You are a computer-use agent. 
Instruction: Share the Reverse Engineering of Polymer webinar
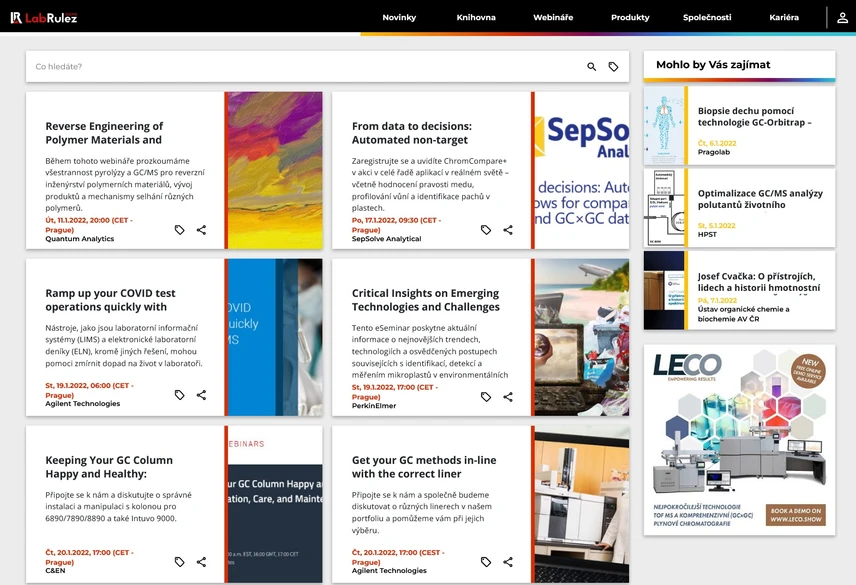201,230
